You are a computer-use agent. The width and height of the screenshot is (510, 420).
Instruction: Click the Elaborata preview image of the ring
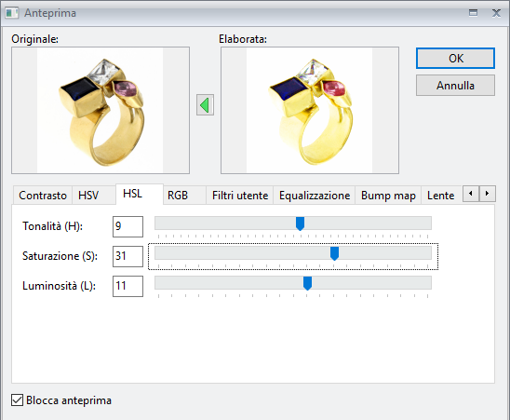coord(310,111)
